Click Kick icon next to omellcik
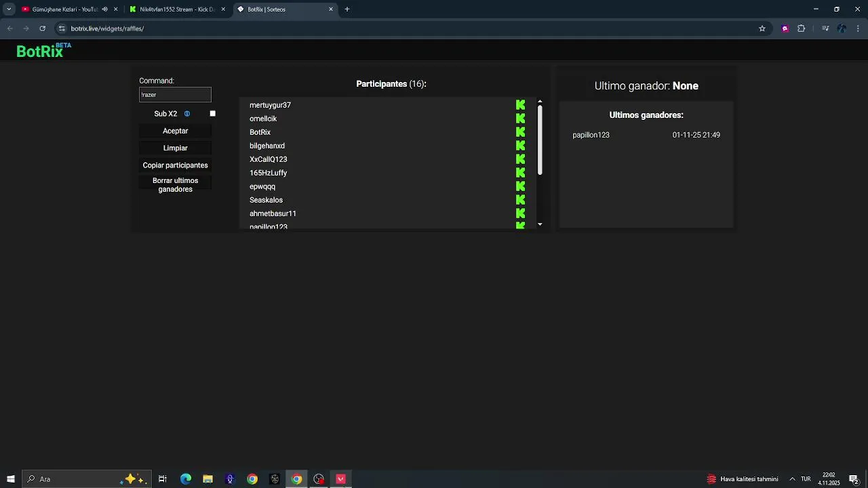868x488 pixels. click(520, 119)
